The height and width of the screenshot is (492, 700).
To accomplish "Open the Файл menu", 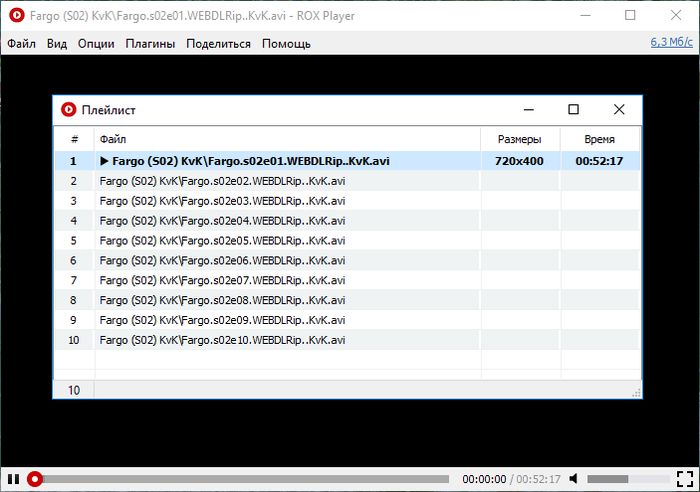I will click(21, 44).
